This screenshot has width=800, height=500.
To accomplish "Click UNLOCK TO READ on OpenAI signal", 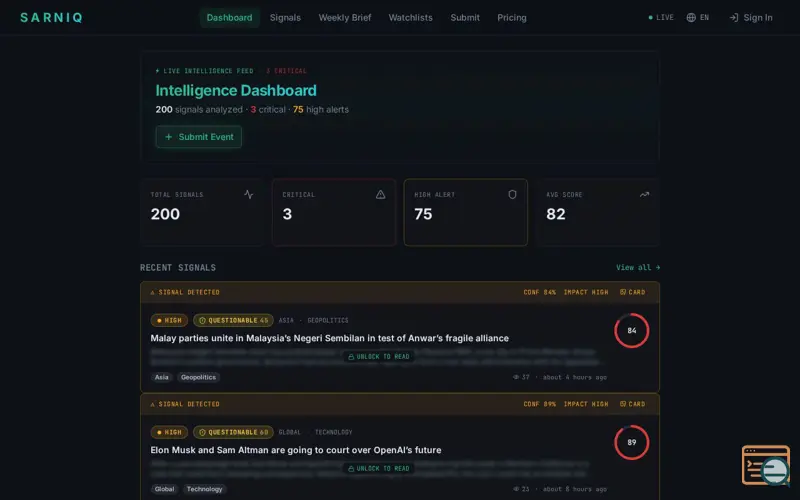I will click(x=379, y=468).
